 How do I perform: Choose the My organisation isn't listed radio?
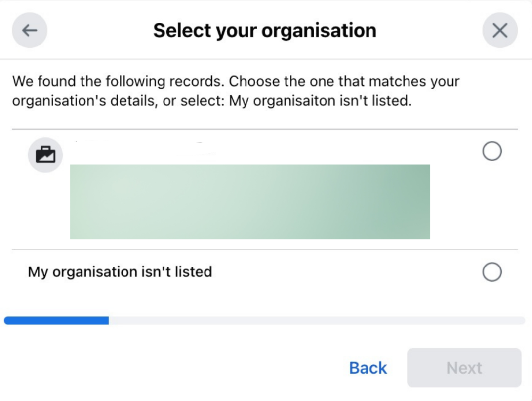click(x=492, y=272)
